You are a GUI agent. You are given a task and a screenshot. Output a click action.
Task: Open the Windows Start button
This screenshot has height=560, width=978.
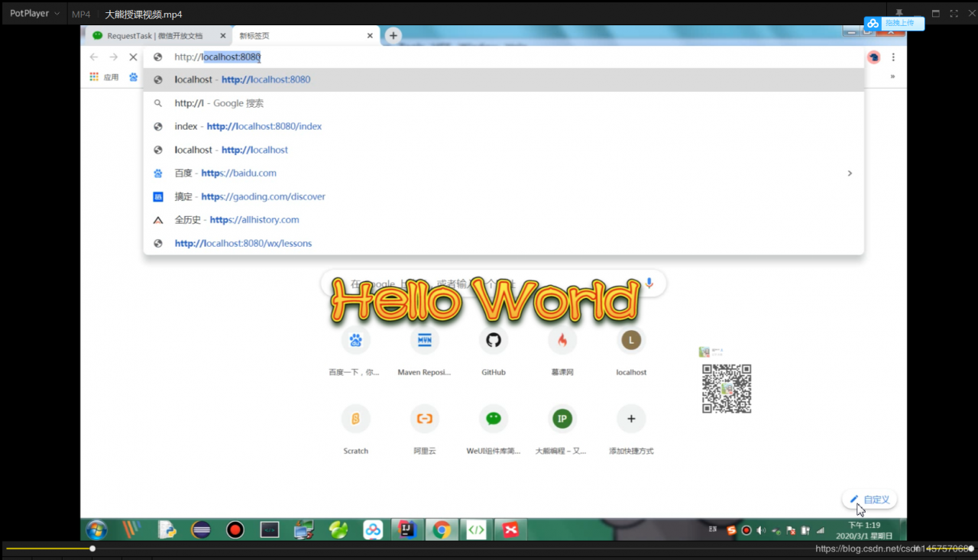(97, 529)
